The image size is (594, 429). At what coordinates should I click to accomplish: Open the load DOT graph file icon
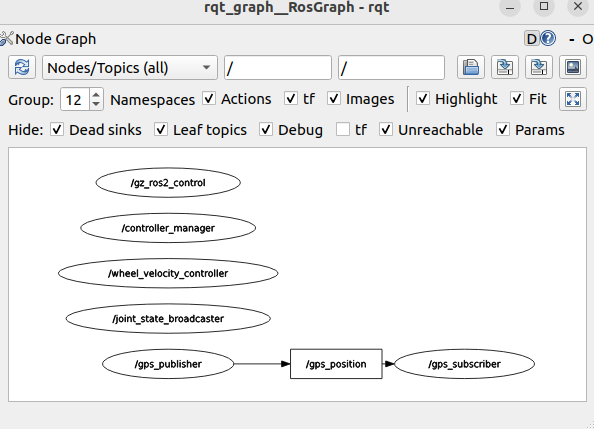471,67
